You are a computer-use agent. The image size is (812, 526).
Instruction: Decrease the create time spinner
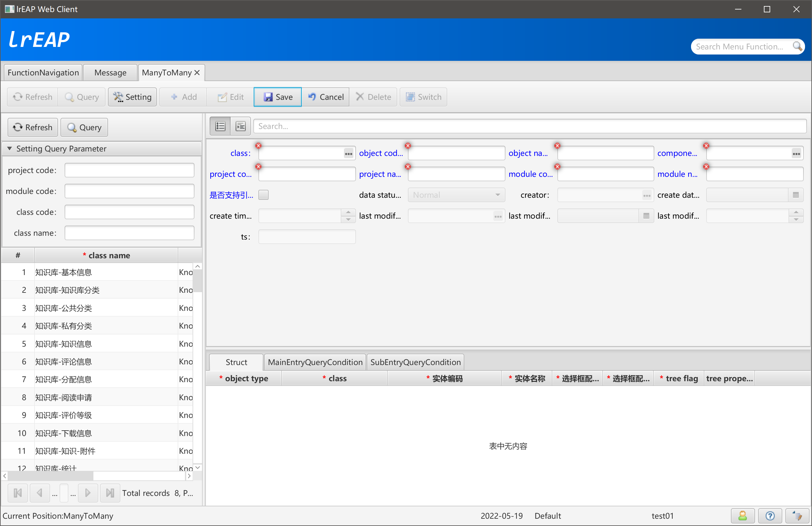click(x=348, y=220)
